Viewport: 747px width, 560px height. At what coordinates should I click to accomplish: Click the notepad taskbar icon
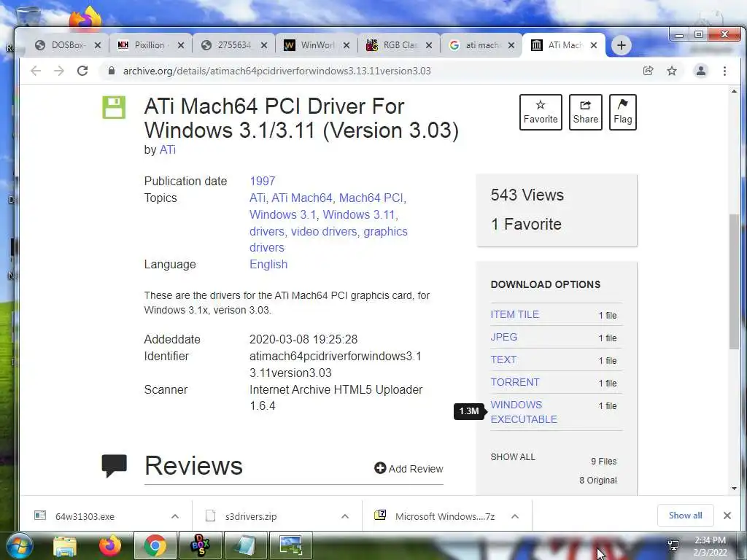(x=245, y=545)
